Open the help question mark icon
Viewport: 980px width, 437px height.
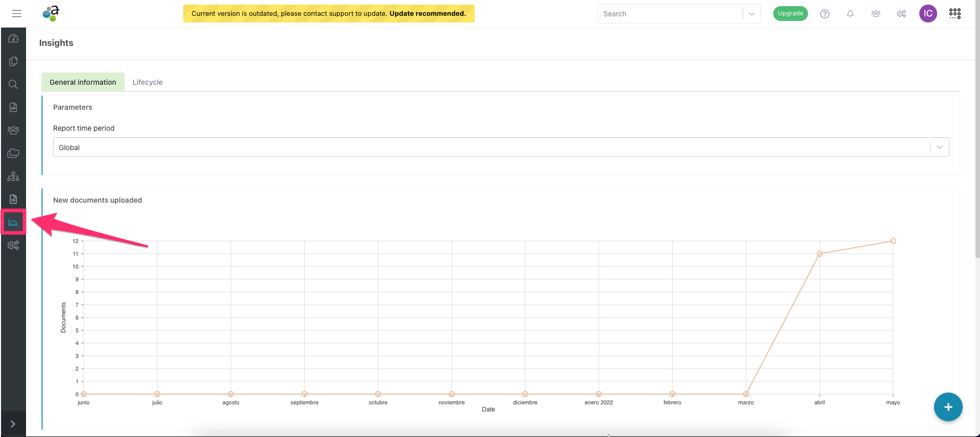825,14
